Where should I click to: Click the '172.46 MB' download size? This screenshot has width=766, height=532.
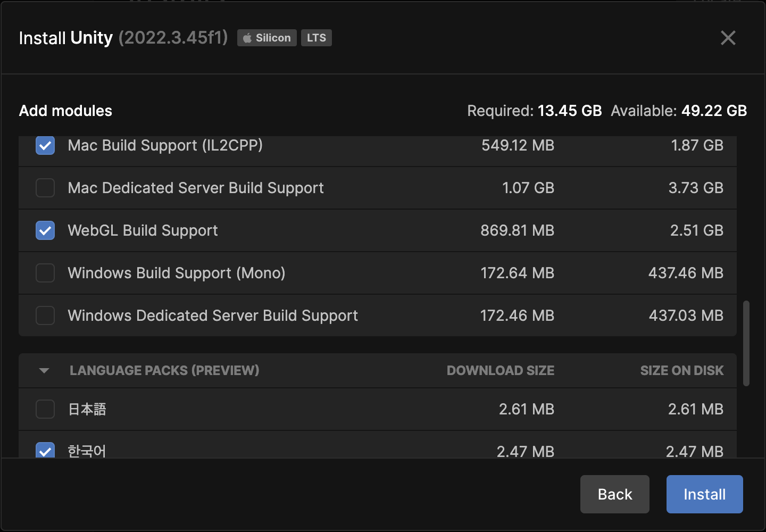click(x=518, y=315)
